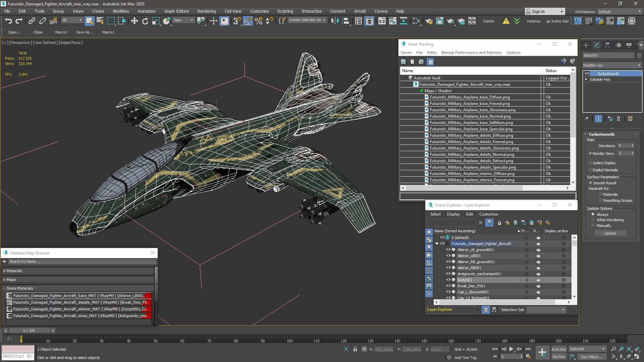Open the Modifier List dropdown
Viewport: 644px width, 362px height.
pyautogui.click(x=612, y=65)
